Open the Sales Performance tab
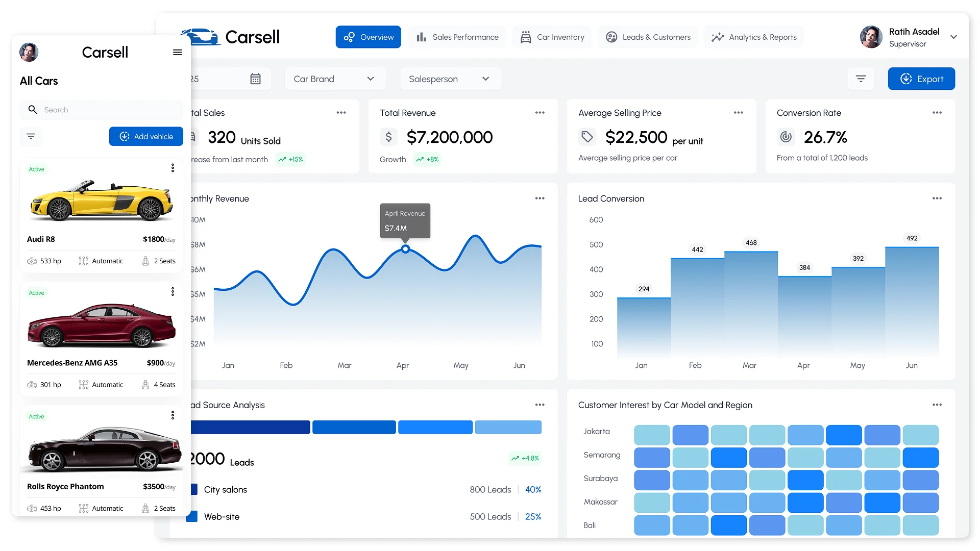This screenshot has width=980, height=551. point(457,37)
